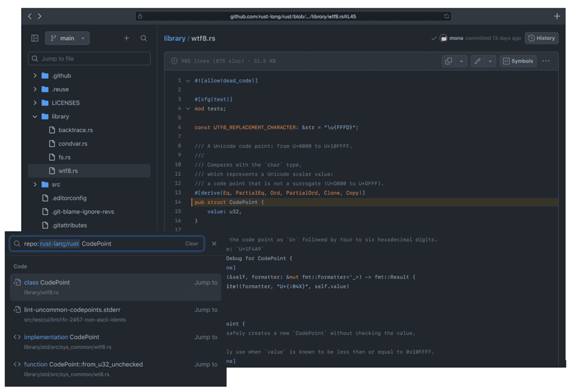Open the three-dot more options menu
The width and height of the screenshot is (573, 392).
546,61
